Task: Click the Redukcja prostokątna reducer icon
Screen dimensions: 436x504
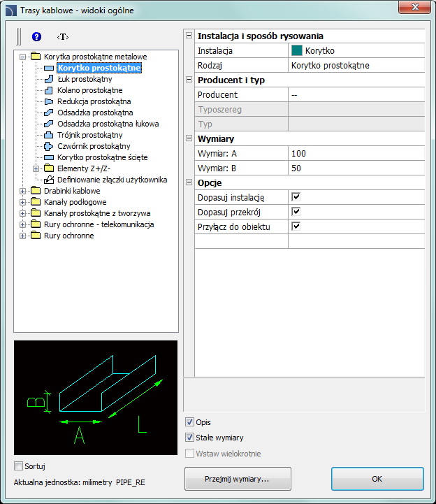Action: click(x=48, y=101)
